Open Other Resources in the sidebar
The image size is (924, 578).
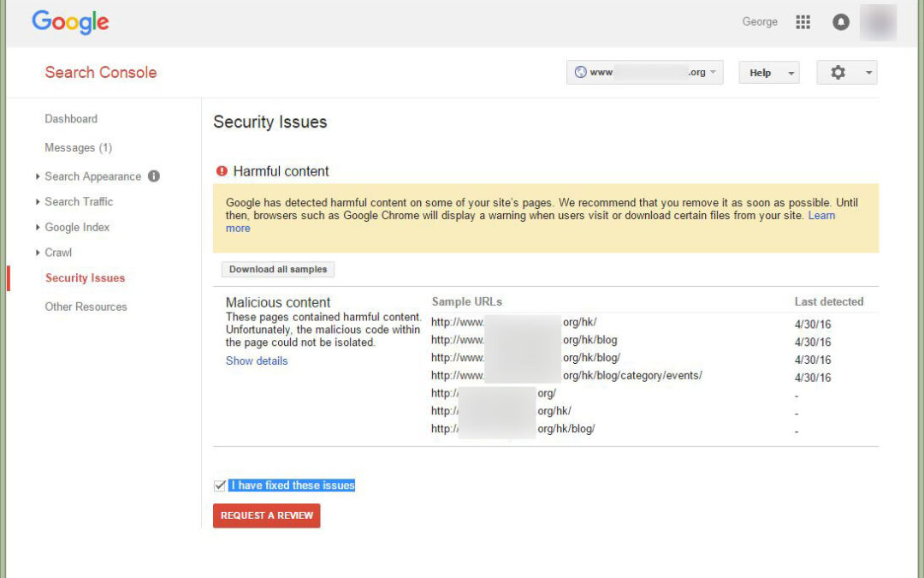[86, 307]
